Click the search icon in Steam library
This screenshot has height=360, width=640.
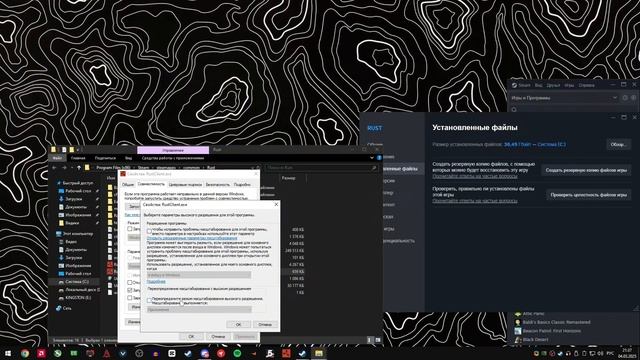click(514, 109)
